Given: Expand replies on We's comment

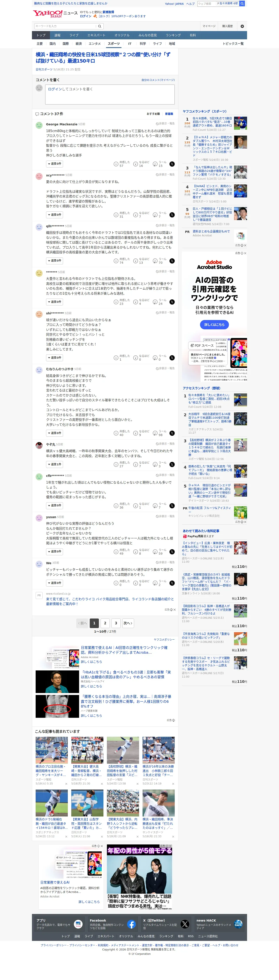Looking at the screenshot, I should point(54,583).
